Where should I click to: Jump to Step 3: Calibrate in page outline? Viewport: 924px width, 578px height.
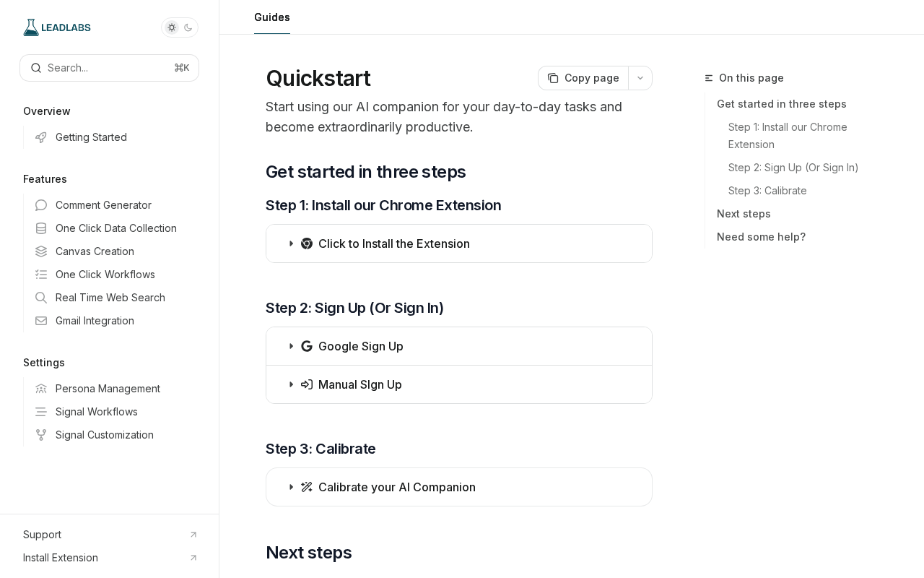click(767, 191)
